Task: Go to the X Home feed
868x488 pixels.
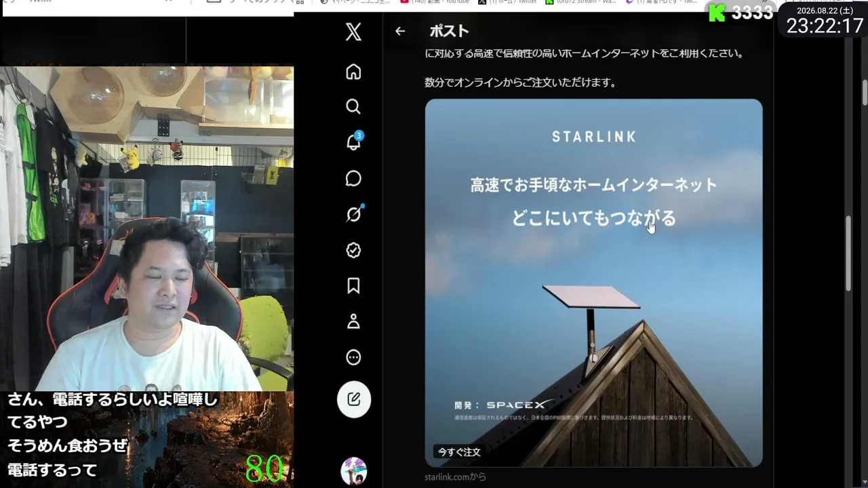Action: [353, 72]
